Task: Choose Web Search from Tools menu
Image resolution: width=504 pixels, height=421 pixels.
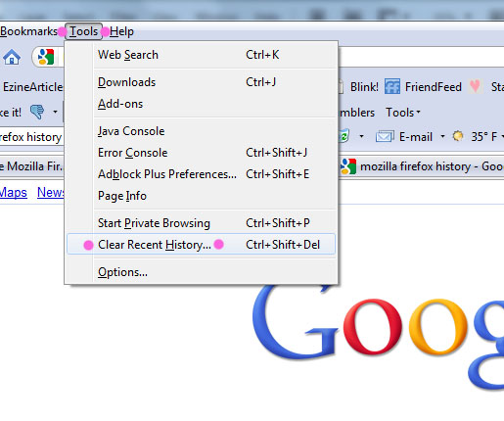Action: pos(201,55)
